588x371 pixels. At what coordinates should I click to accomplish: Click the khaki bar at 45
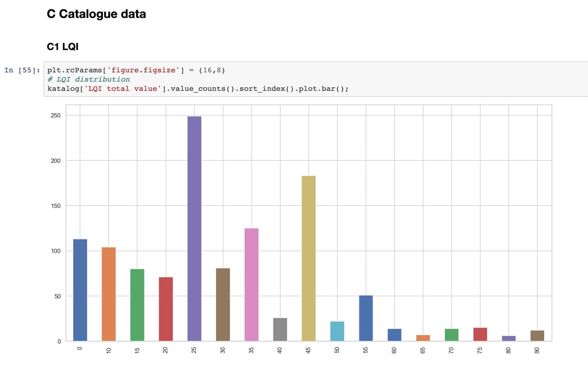pyautogui.click(x=309, y=258)
